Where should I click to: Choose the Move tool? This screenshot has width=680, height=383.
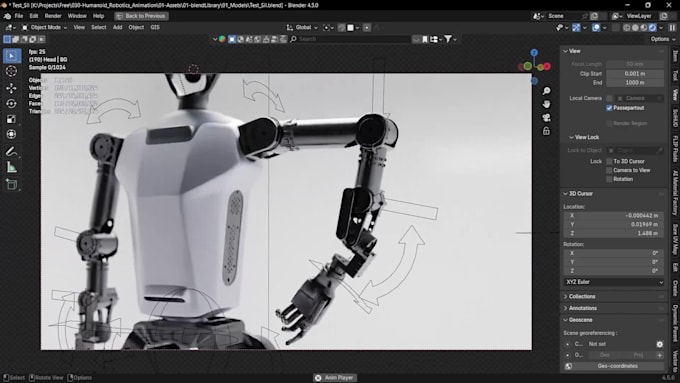12,88
